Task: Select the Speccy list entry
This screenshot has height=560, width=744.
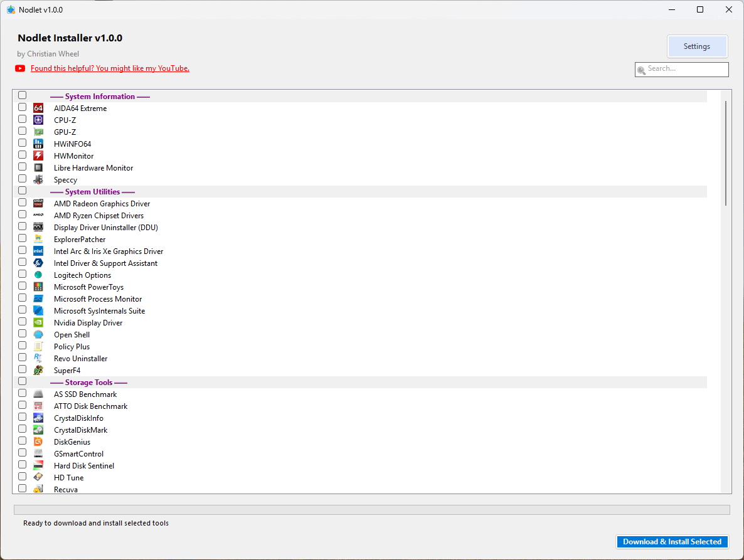Action: pos(65,180)
